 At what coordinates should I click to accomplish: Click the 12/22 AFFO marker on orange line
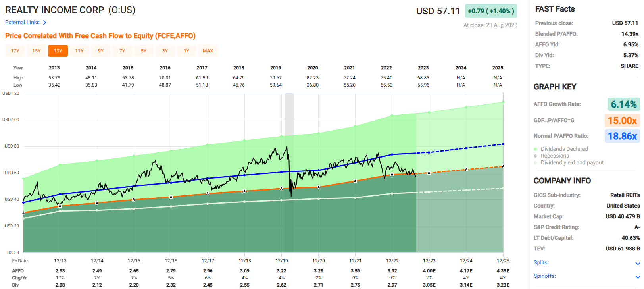392,174
